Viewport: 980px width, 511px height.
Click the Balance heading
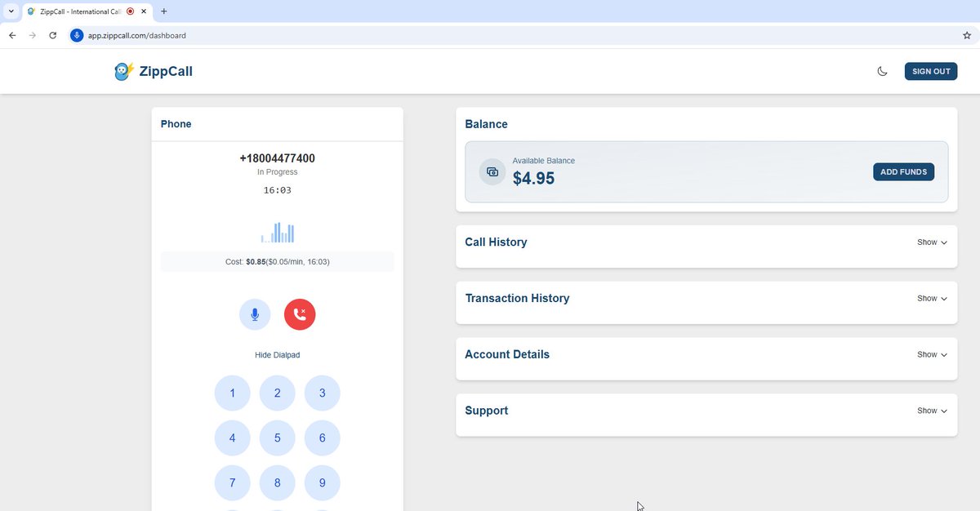pyautogui.click(x=486, y=125)
